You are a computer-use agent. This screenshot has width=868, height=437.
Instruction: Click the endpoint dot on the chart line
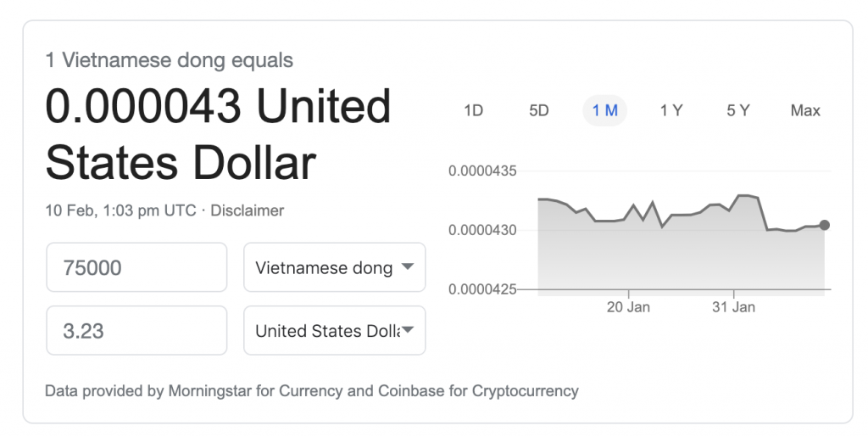pos(825,225)
